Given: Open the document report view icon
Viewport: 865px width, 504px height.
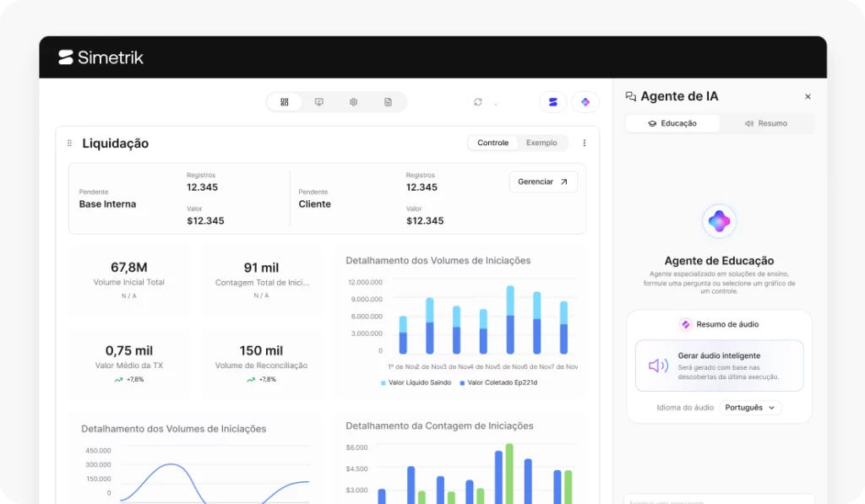Looking at the screenshot, I should pos(389,102).
